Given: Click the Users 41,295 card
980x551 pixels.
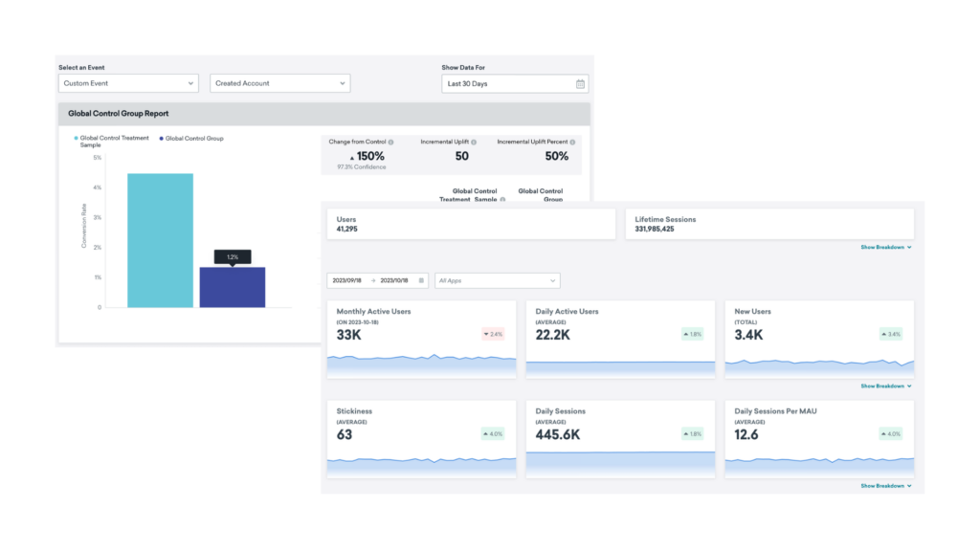Looking at the screenshot, I should tap(471, 224).
